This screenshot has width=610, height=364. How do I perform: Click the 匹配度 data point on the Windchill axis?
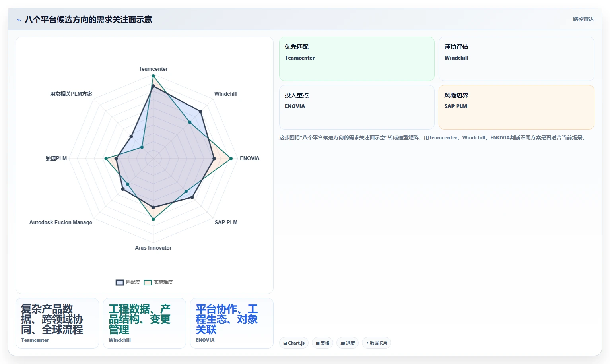[200, 112]
